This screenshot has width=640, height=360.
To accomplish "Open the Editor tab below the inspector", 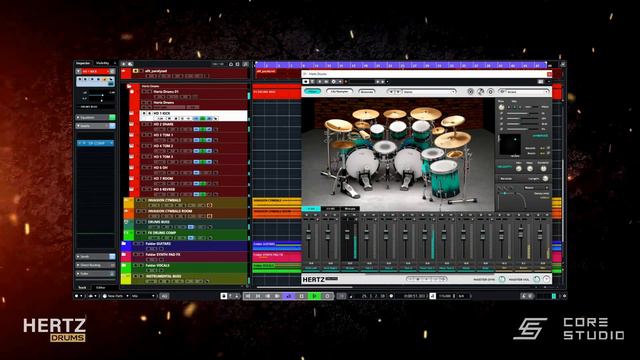I will coord(100,287).
